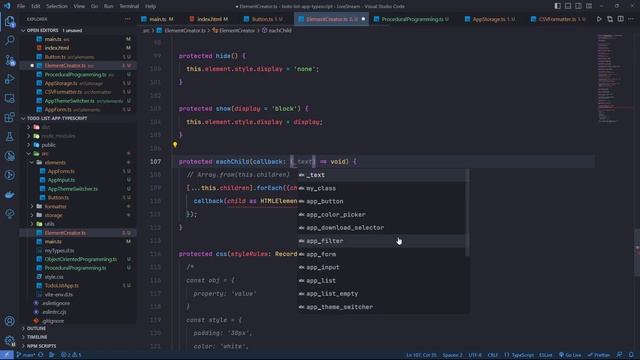Screen dimensions: 640x360
Task: Switch to the index.html editor tab
Action: coord(210,19)
